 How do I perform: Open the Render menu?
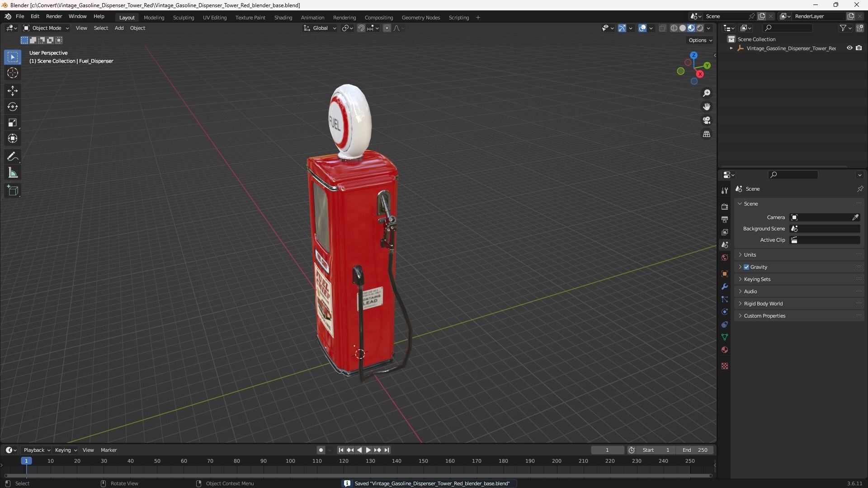[x=54, y=16]
